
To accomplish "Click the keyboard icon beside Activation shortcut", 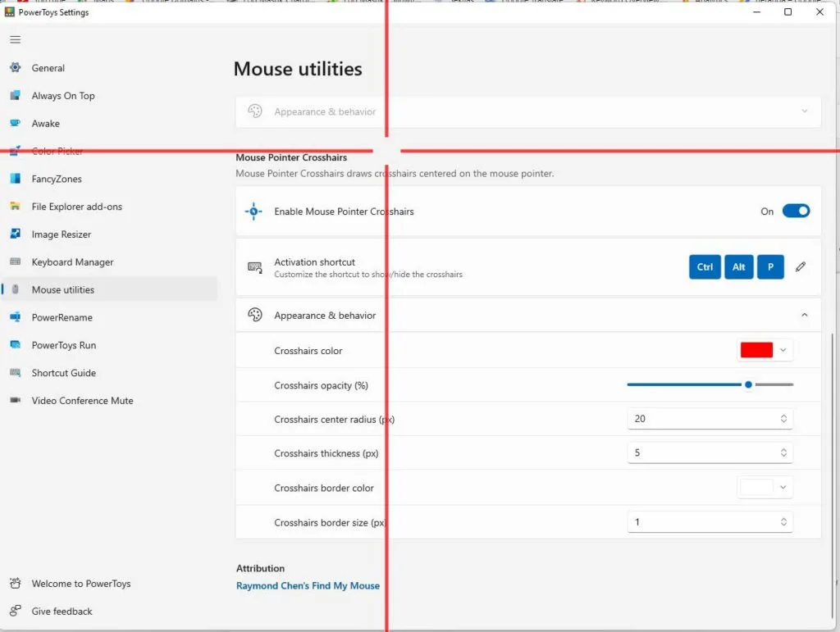I will pos(254,267).
